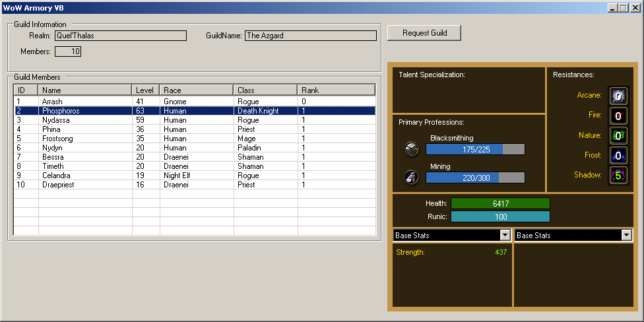Click the Strength value 437
Screen dimensions: 644x322
[501, 252]
